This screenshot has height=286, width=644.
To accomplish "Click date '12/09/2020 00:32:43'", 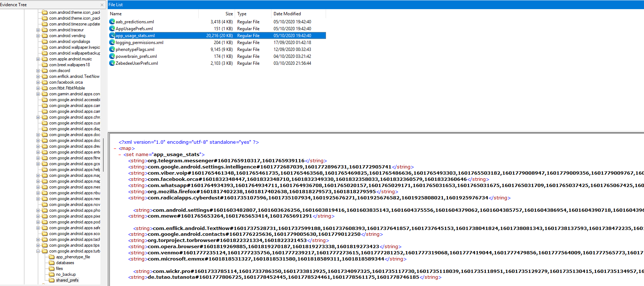I will [x=292, y=49].
